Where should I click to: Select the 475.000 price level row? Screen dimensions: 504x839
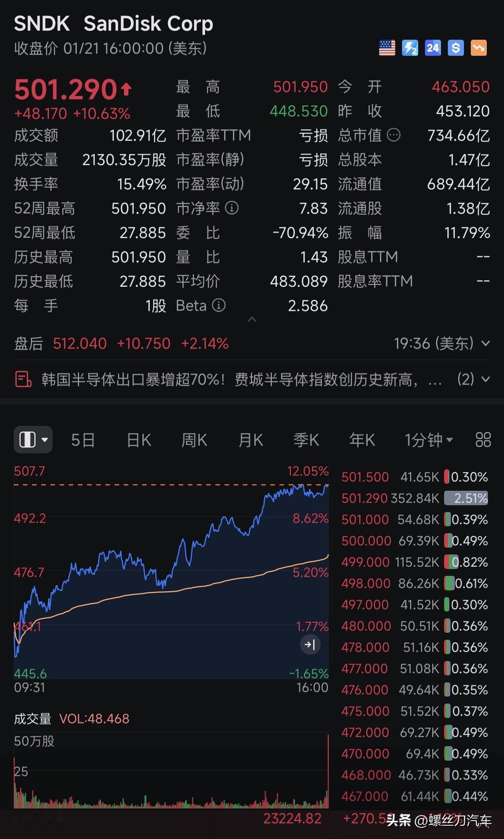pyautogui.click(x=415, y=711)
